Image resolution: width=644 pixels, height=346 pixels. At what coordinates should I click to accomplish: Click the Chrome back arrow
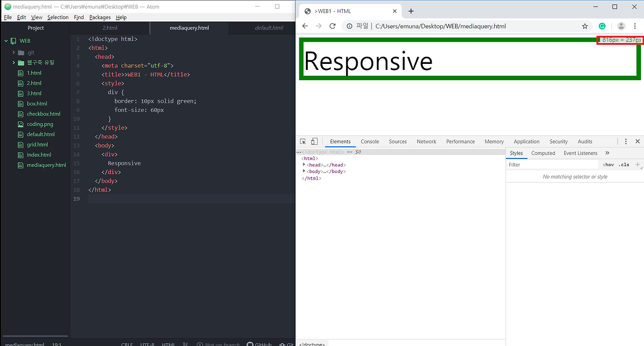(305, 26)
